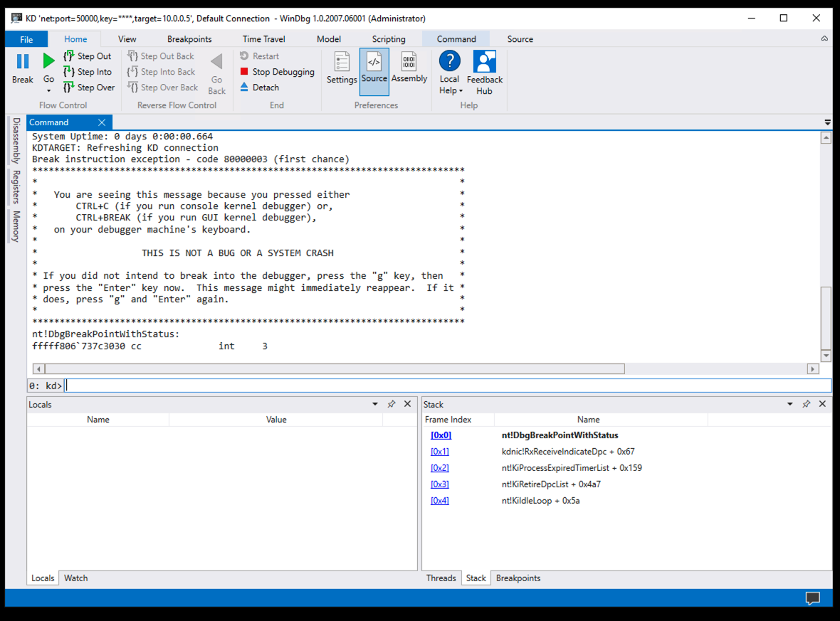Click Step Out Back button
Viewport: 840px width, 621px height.
point(161,55)
